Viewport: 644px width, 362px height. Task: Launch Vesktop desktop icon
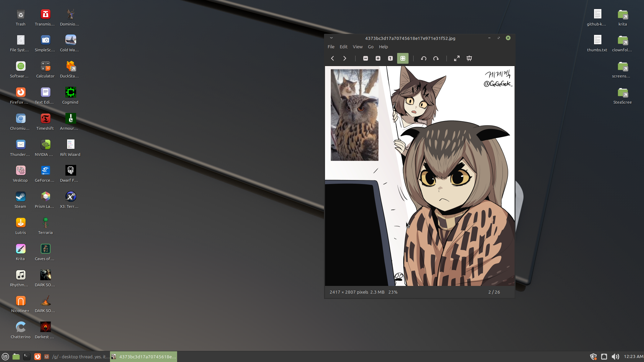[x=20, y=174]
